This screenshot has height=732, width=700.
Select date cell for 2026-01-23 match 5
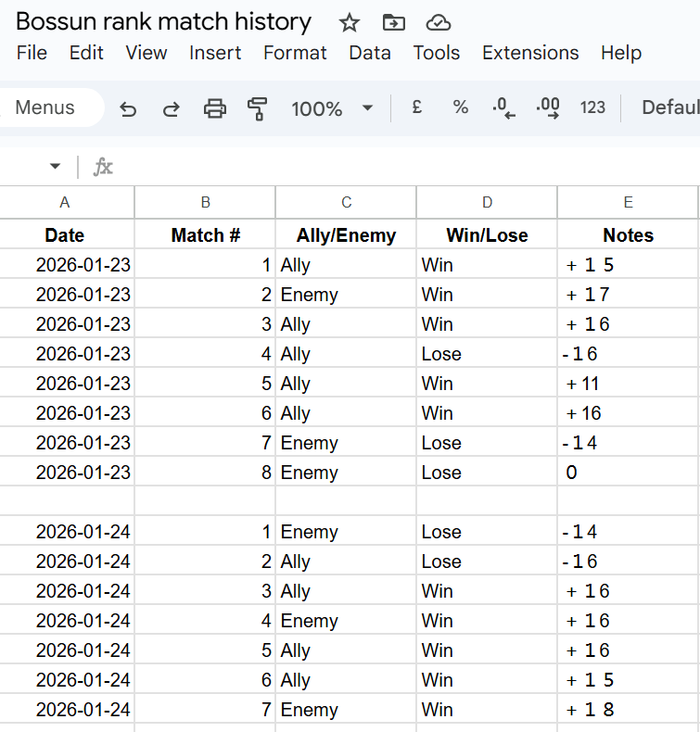click(65, 384)
